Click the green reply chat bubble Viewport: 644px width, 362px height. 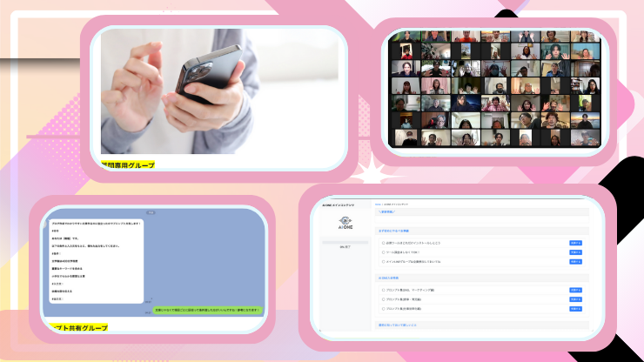click(x=209, y=309)
